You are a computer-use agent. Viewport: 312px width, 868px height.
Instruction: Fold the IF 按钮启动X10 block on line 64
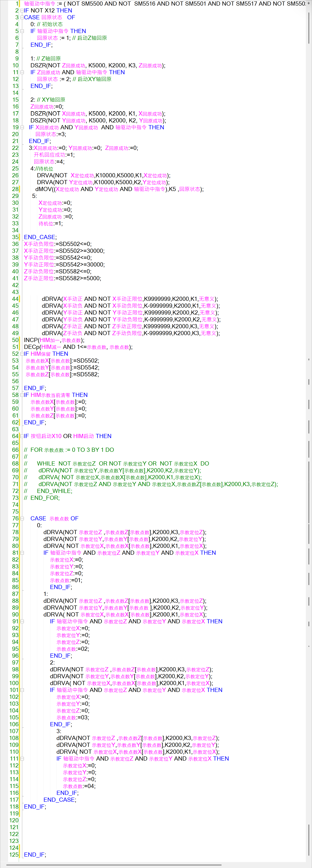[22, 436]
